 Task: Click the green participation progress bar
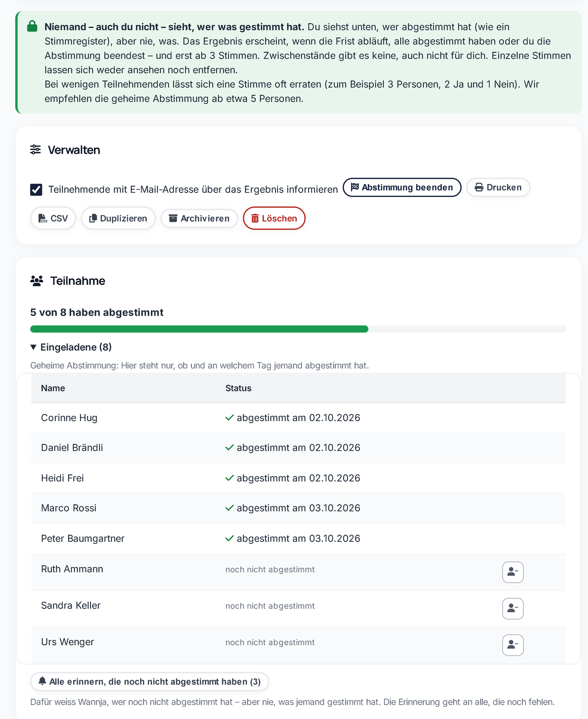(199, 329)
